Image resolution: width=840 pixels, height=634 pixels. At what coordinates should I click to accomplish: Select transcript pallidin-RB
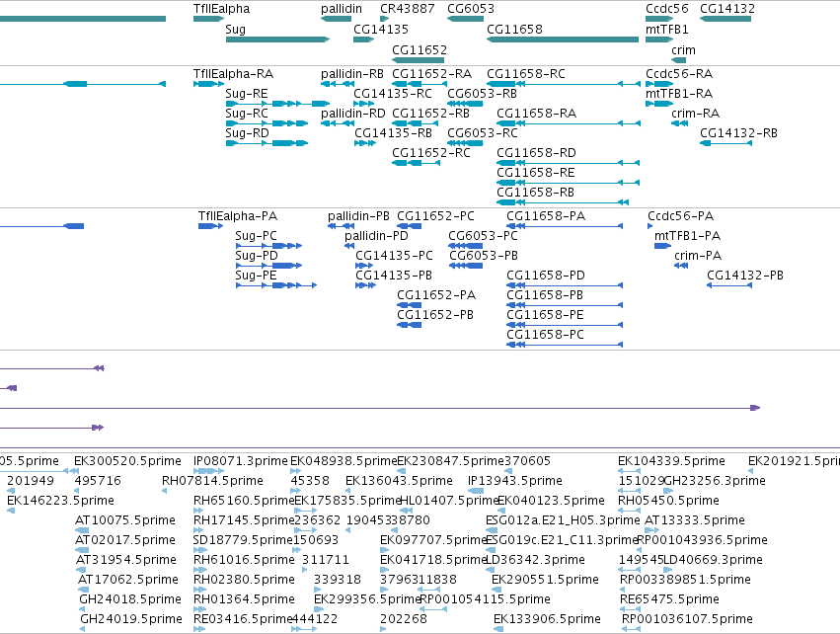tap(352, 73)
